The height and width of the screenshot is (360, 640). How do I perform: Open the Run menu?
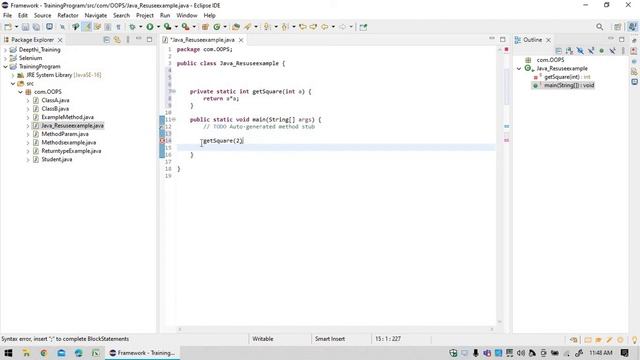point(165,16)
